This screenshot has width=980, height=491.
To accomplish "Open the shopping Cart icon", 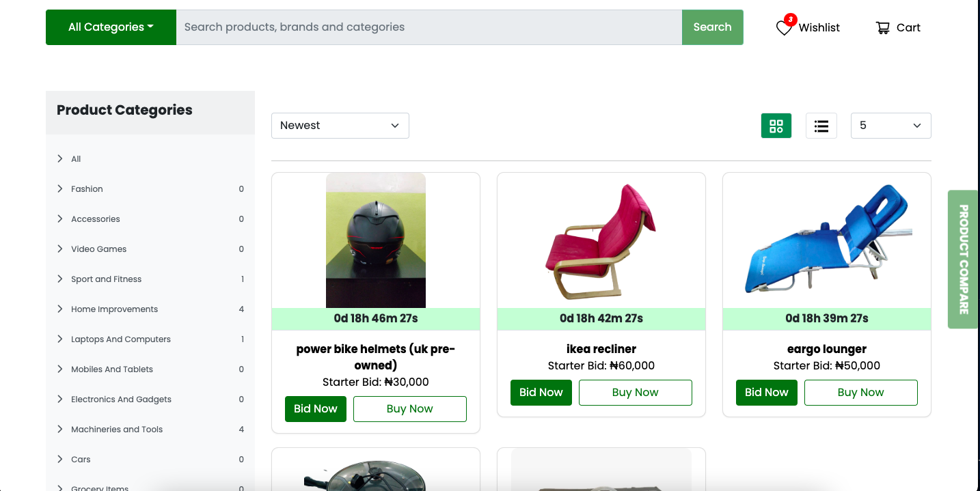I will coord(883,28).
